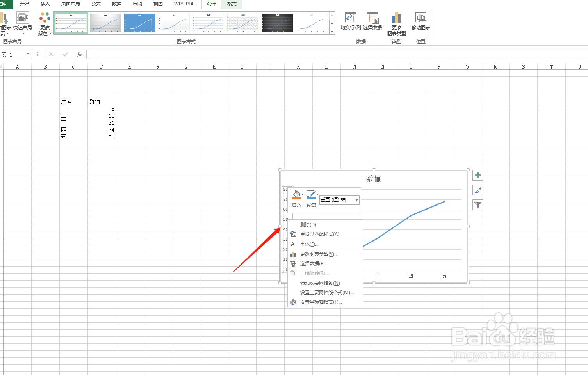Open the Outline dropdown arrow

point(317,194)
